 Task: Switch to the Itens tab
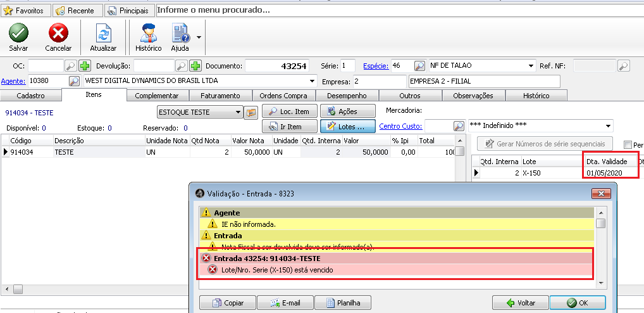pos(94,94)
